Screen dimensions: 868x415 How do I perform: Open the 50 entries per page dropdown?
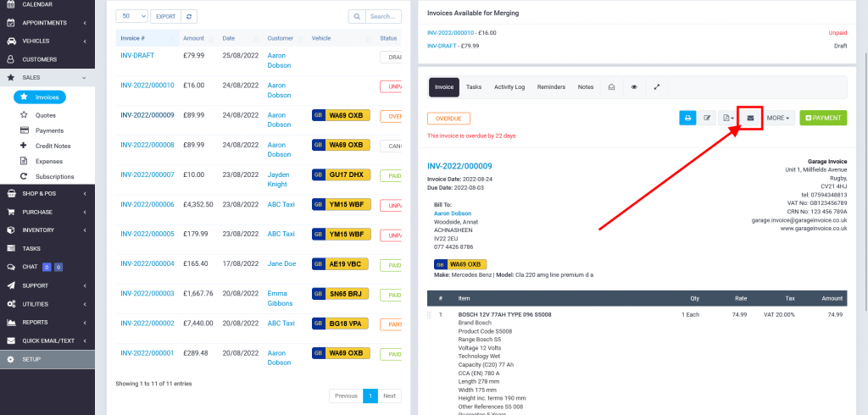click(133, 16)
